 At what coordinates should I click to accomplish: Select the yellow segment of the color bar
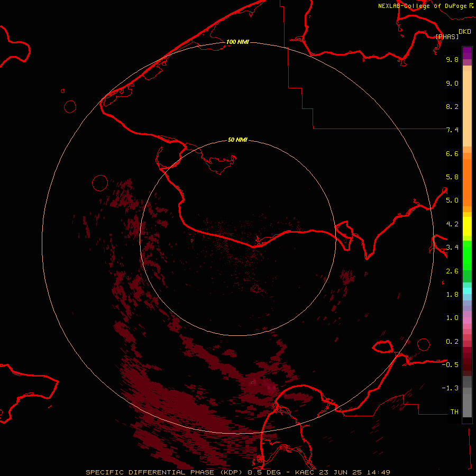click(467, 226)
